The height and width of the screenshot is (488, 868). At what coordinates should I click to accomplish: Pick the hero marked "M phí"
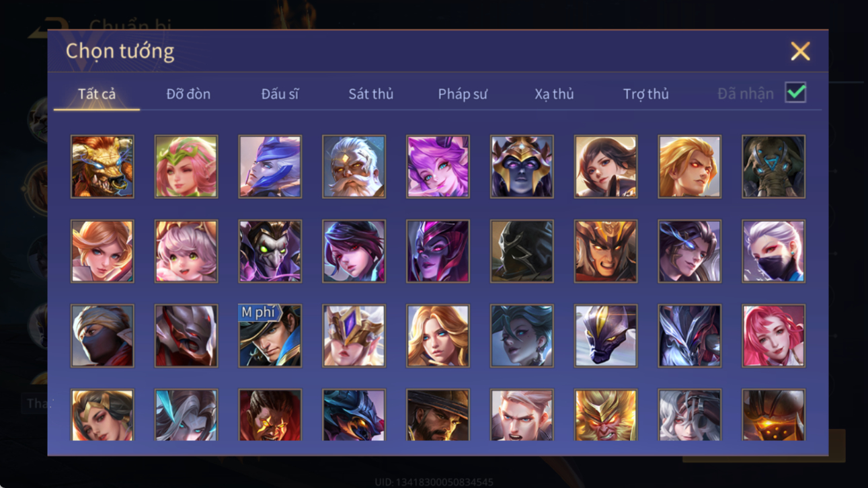[270, 335]
